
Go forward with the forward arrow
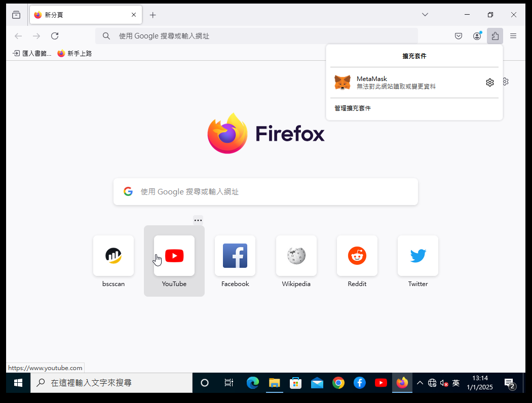36,36
